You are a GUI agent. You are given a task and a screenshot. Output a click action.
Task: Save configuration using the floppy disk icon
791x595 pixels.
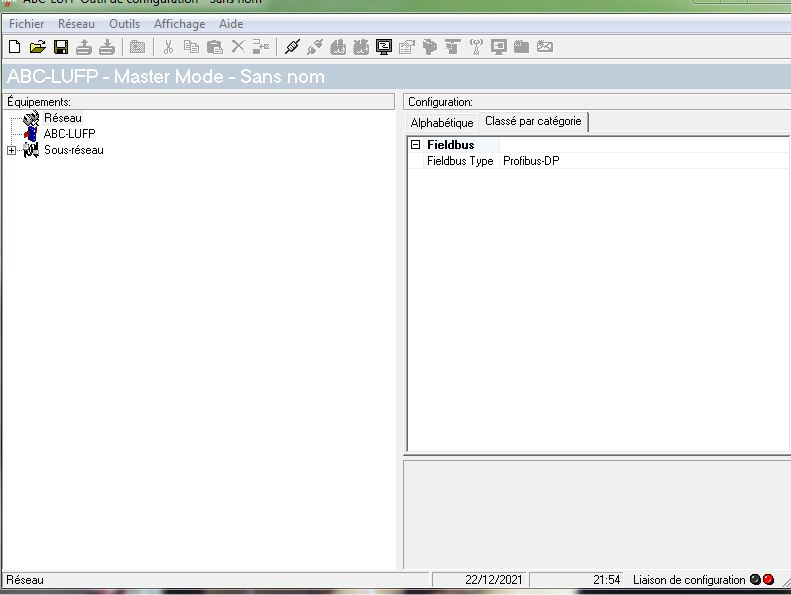pos(60,46)
